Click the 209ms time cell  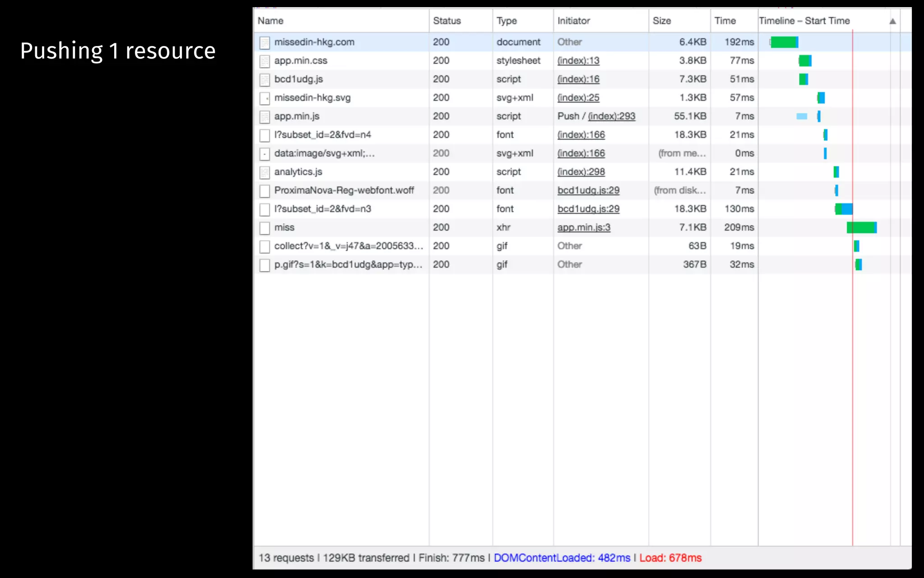739,227
